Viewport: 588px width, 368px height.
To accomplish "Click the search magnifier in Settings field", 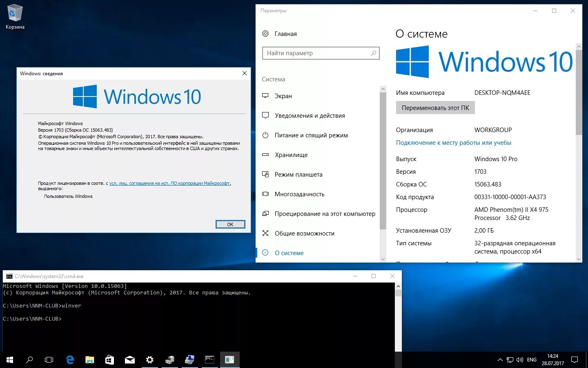I will (x=373, y=53).
